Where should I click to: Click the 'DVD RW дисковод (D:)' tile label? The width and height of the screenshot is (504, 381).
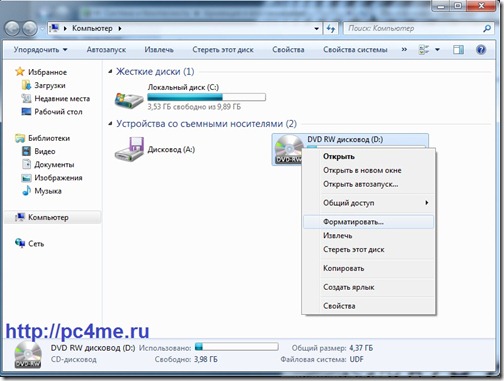(345, 139)
